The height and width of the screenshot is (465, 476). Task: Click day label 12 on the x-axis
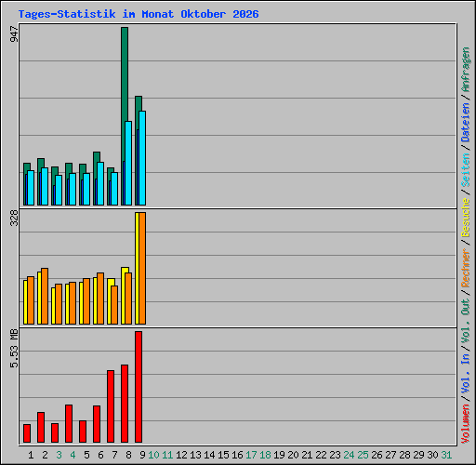point(181,455)
